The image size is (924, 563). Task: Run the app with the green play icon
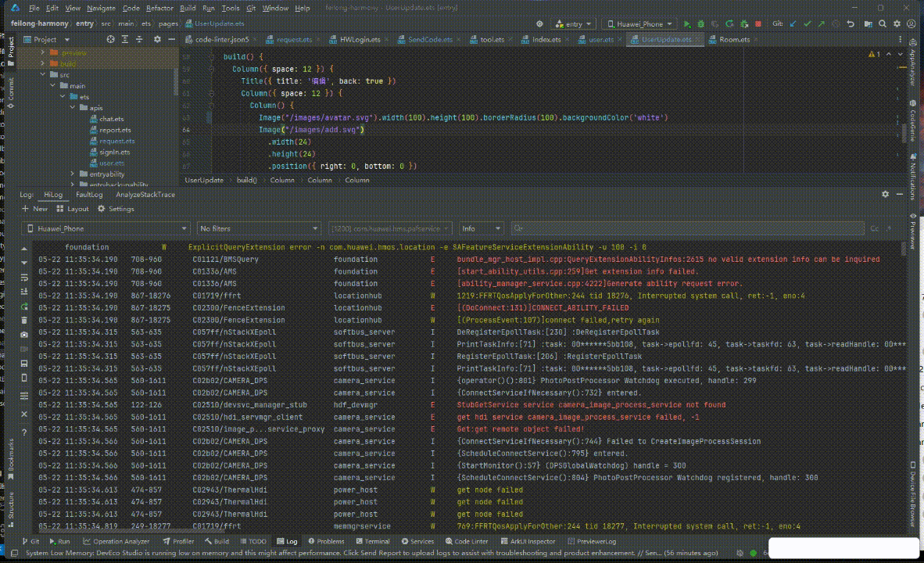(x=687, y=24)
